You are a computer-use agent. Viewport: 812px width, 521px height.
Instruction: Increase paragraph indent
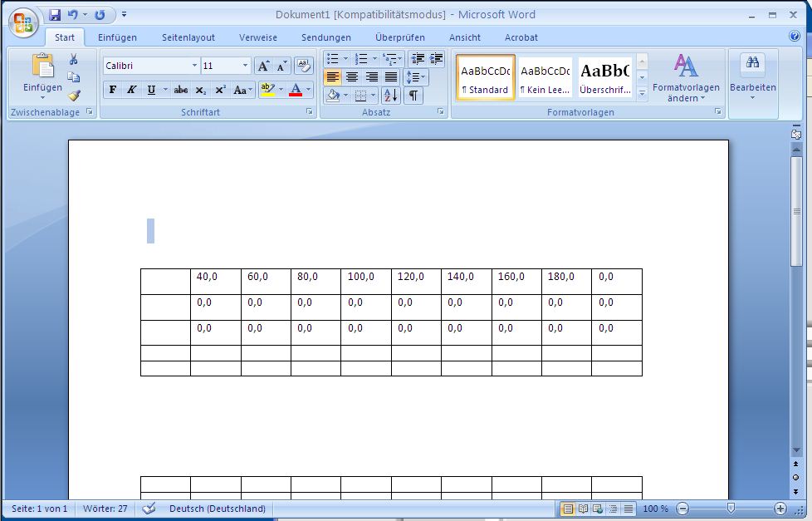[436, 58]
